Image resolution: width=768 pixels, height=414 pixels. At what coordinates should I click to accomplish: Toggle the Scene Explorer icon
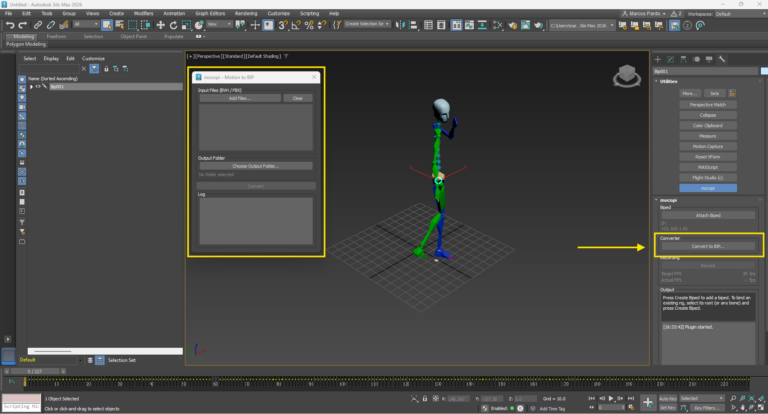point(428,25)
